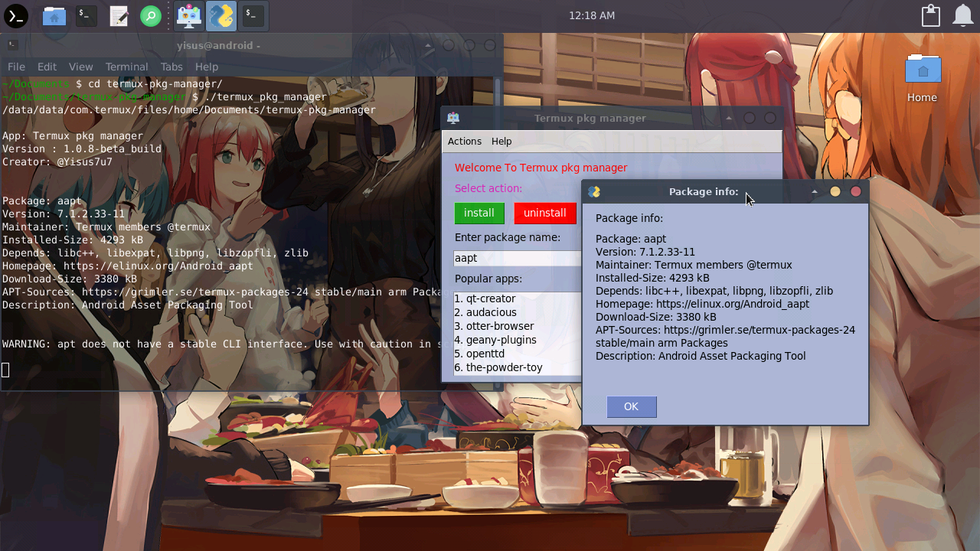Close the Package info dialog red button

(856, 191)
